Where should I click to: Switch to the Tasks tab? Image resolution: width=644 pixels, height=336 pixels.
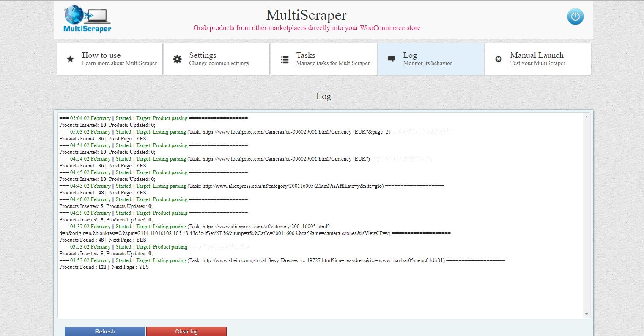pos(324,59)
